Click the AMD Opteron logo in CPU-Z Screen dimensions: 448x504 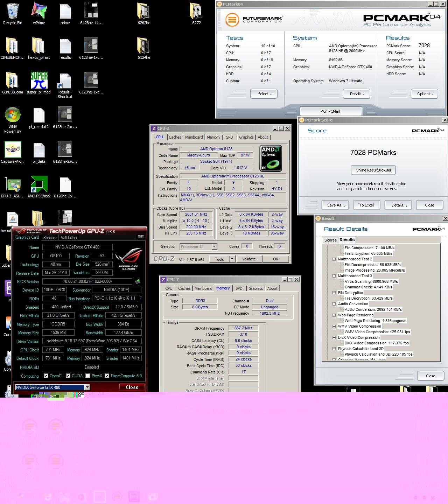pos(271,158)
